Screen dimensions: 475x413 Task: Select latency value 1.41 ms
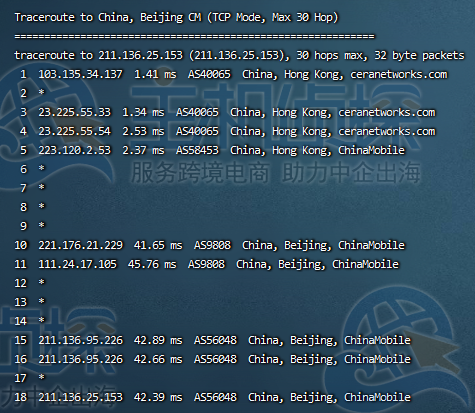[155, 74]
